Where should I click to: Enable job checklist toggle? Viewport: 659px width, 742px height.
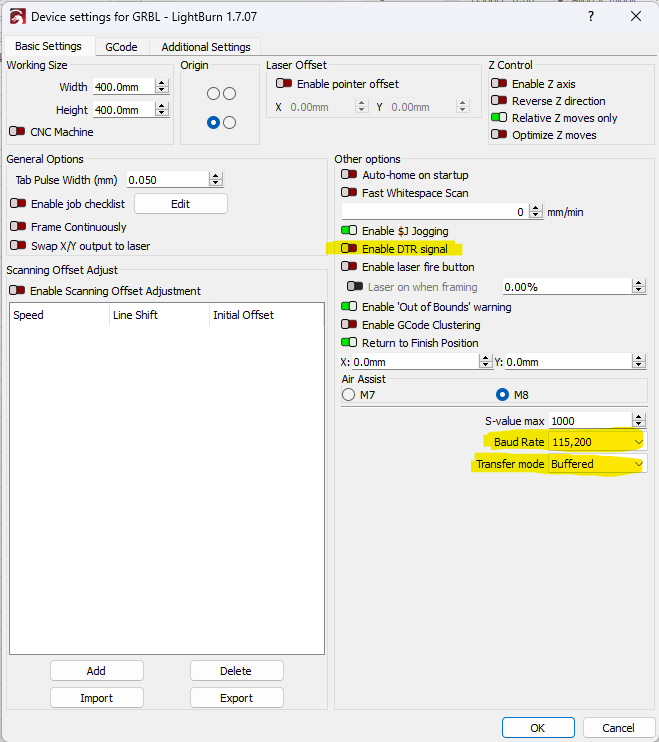pos(18,203)
